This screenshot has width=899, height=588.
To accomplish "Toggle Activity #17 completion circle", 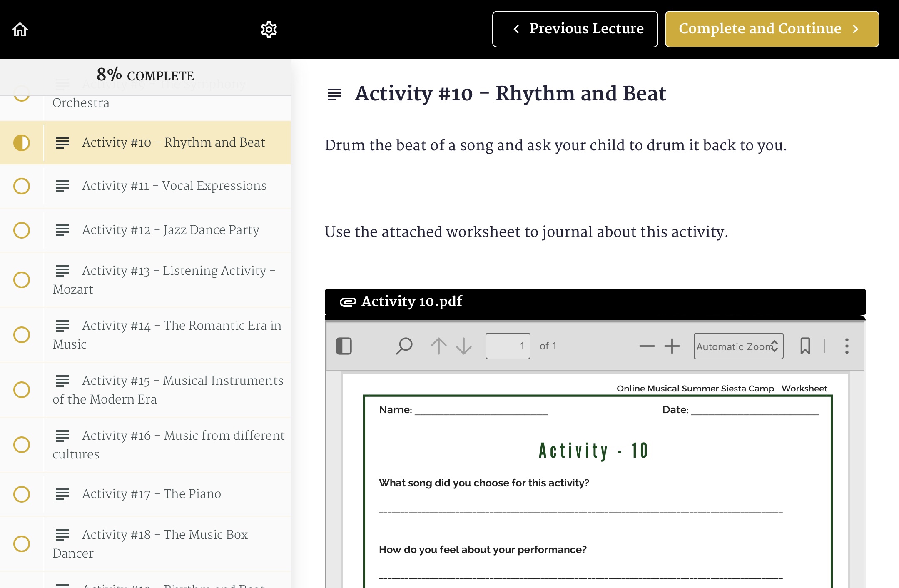I will point(22,494).
